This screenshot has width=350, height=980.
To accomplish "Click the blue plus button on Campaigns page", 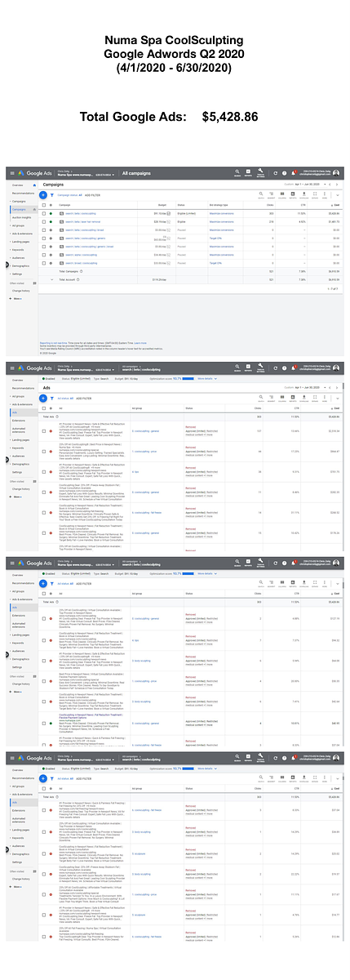I will 43,195.
